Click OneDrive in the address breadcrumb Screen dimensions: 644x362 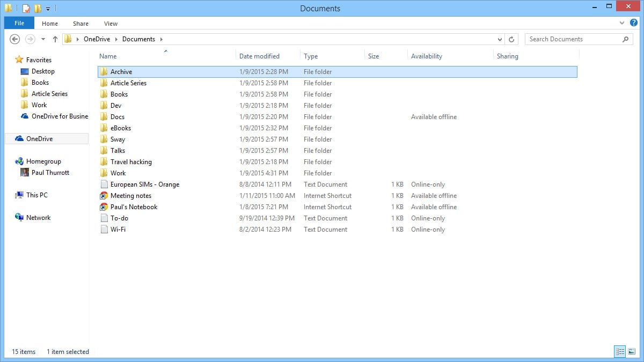point(97,39)
